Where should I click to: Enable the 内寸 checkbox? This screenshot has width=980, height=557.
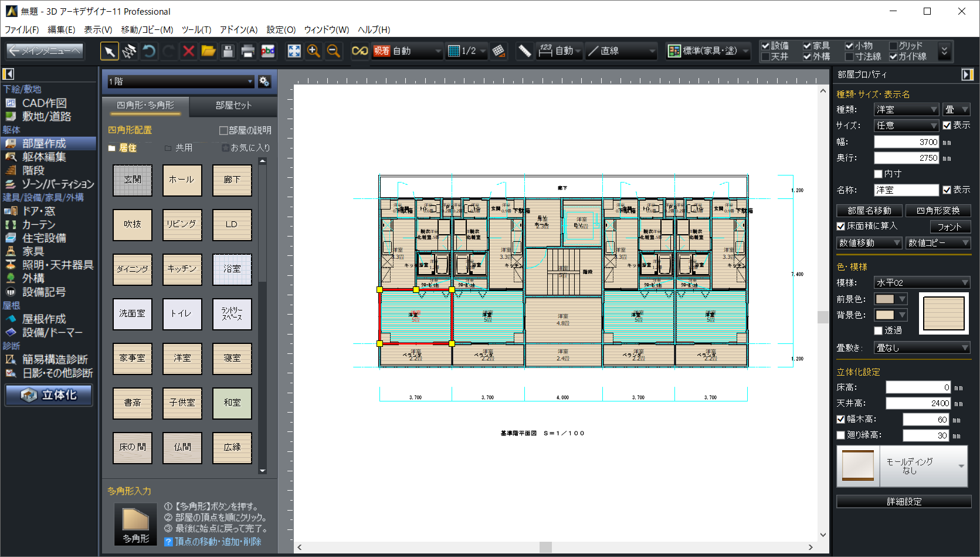click(x=878, y=174)
